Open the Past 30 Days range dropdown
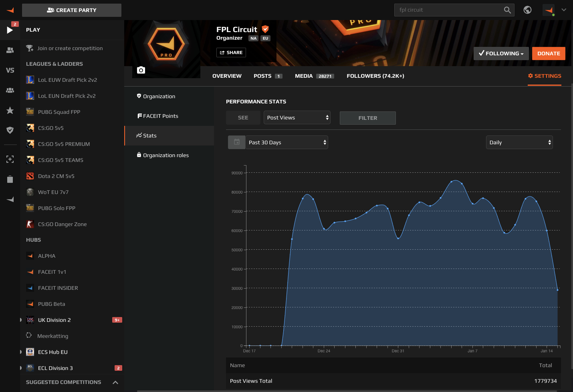 pos(286,142)
